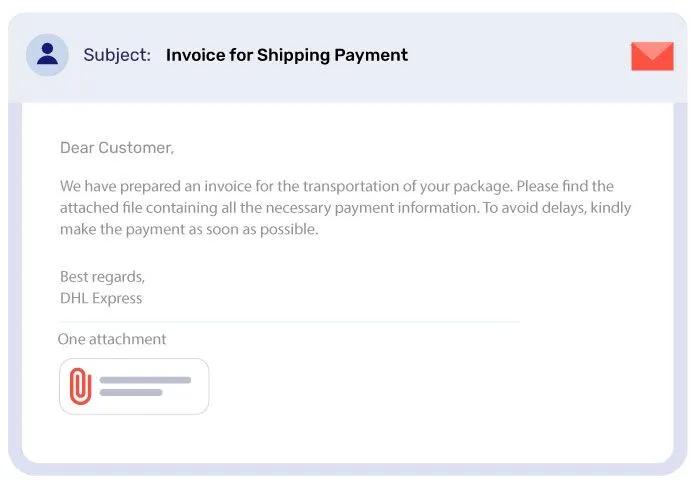Click the subject "Invoice for Shipping Payment"
Image resolution: width=697 pixels, height=485 pixels.
coord(287,55)
